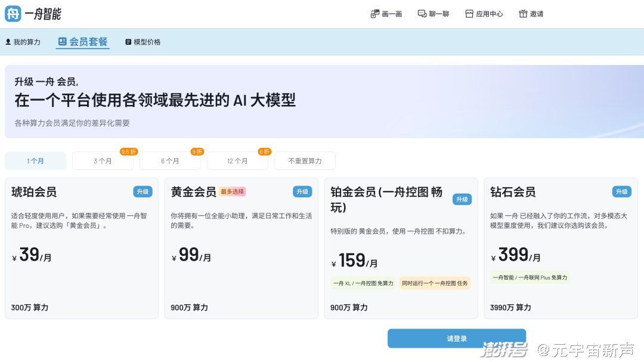Click the 铂金会员 (一舟控图 畅玩) title
The width and height of the screenshot is (644, 362).
[x=386, y=199]
